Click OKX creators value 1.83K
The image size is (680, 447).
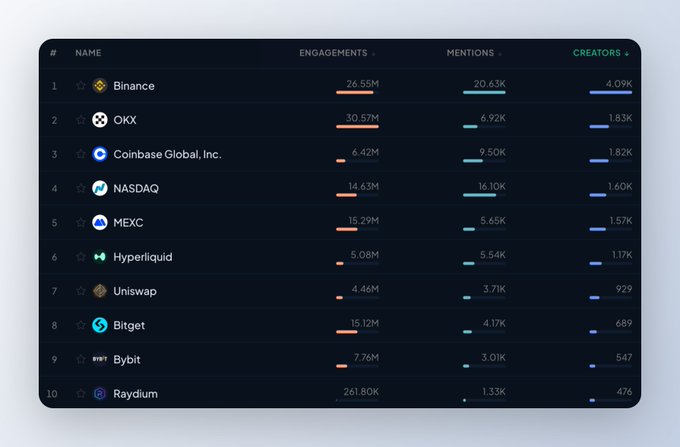coord(620,118)
